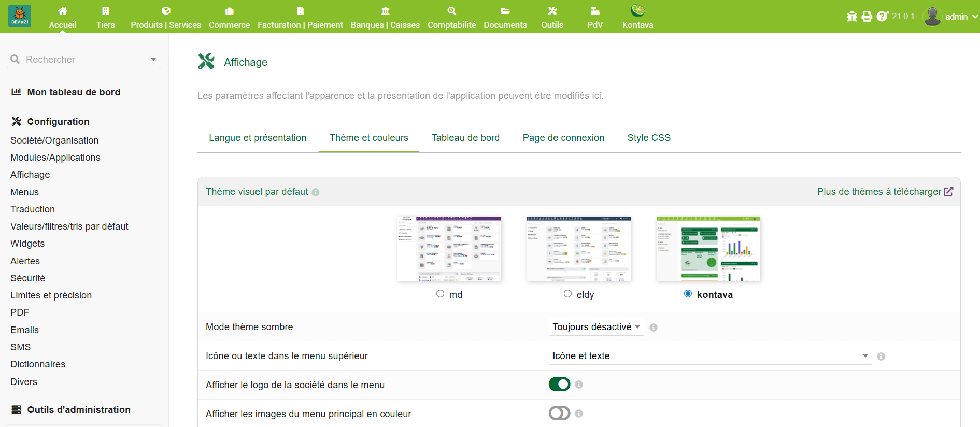This screenshot has width=980, height=427.
Task: Click the md theme preview thumbnail
Action: tap(449, 249)
